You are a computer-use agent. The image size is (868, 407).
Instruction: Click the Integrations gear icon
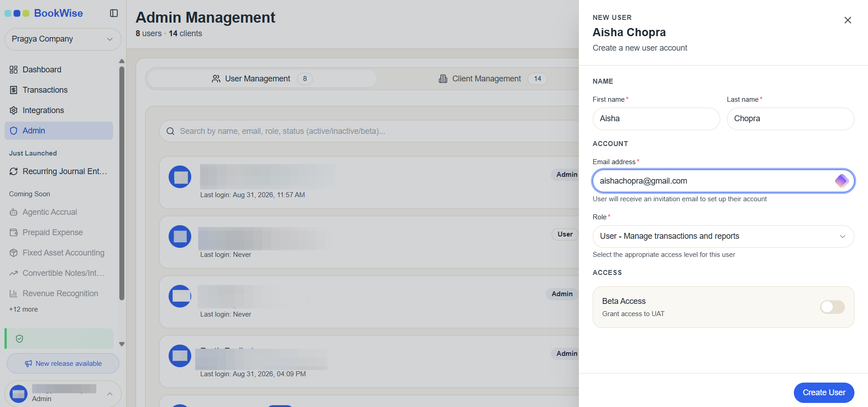(14, 110)
